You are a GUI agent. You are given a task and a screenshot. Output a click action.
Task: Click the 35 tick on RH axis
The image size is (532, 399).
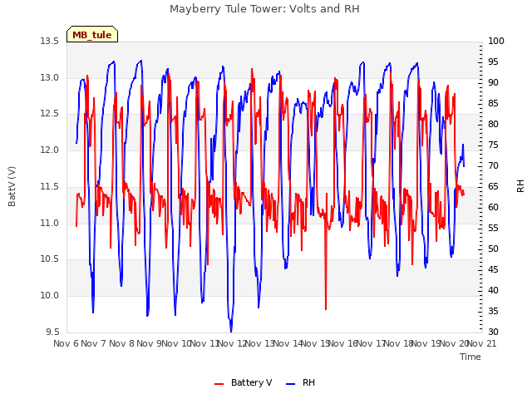[493, 311]
